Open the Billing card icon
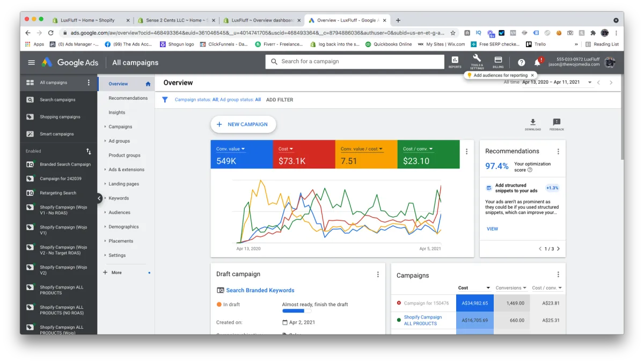The image size is (644, 363). pos(498,62)
